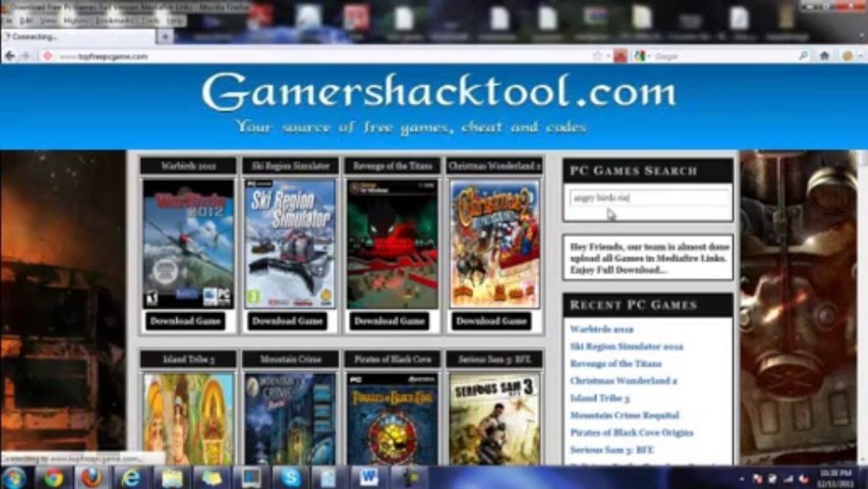Click Download Game under Revenge of the Titans
Viewport: 868px width, 489px height.
pos(390,321)
